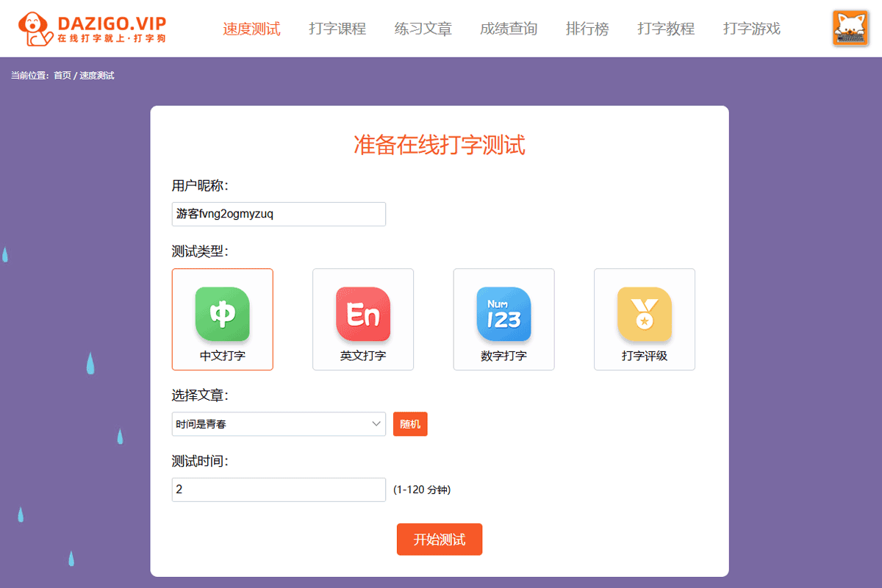This screenshot has width=882, height=588.
Task: Focus the 测试时间 minutes input field
Action: (x=279, y=490)
